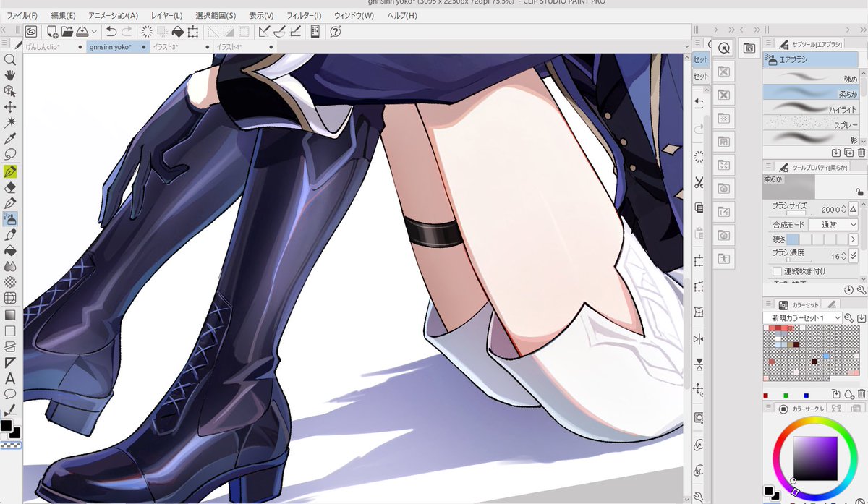
Task: Open the レイヤー(L) menu
Action: point(167,15)
